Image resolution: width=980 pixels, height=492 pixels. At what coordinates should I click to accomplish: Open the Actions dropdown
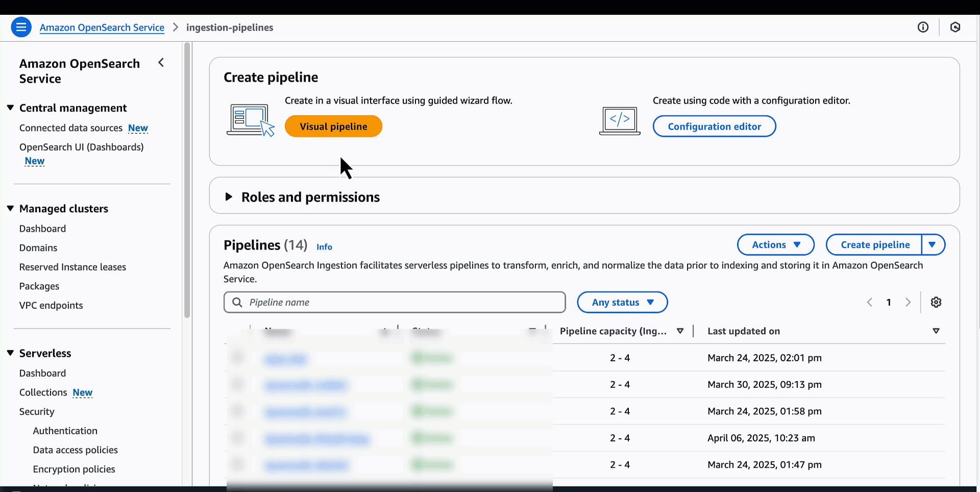(x=776, y=244)
